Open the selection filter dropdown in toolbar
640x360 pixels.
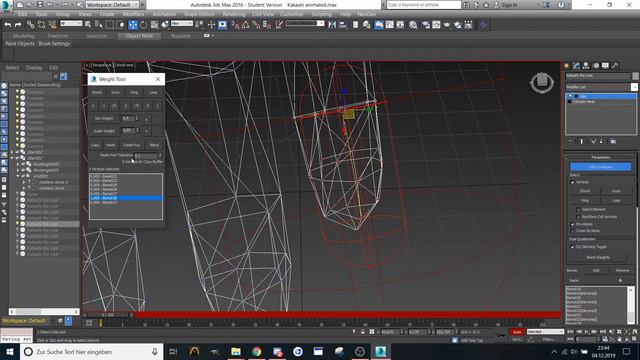(x=71, y=24)
